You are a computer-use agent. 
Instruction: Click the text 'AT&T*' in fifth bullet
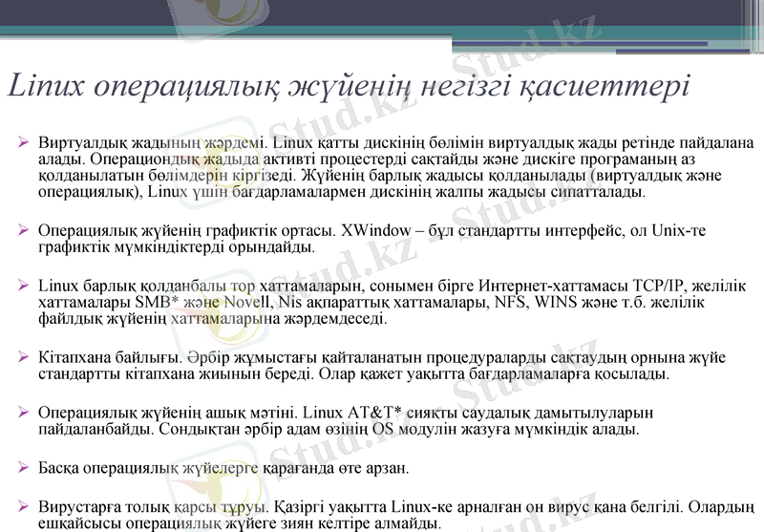click(x=374, y=413)
